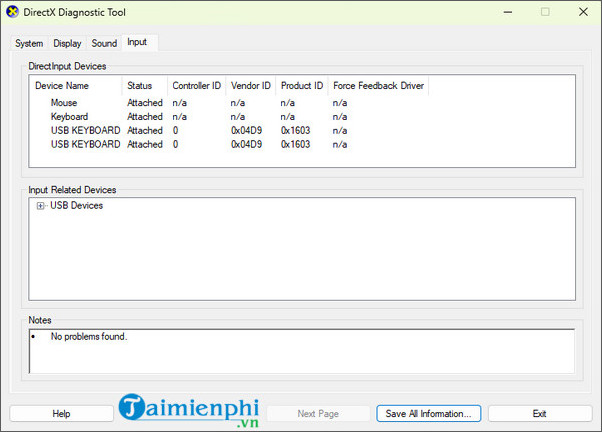Click the DirectX Diagnostic Tool title icon
The image size is (602, 432).
pyautogui.click(x=12, y=12)
